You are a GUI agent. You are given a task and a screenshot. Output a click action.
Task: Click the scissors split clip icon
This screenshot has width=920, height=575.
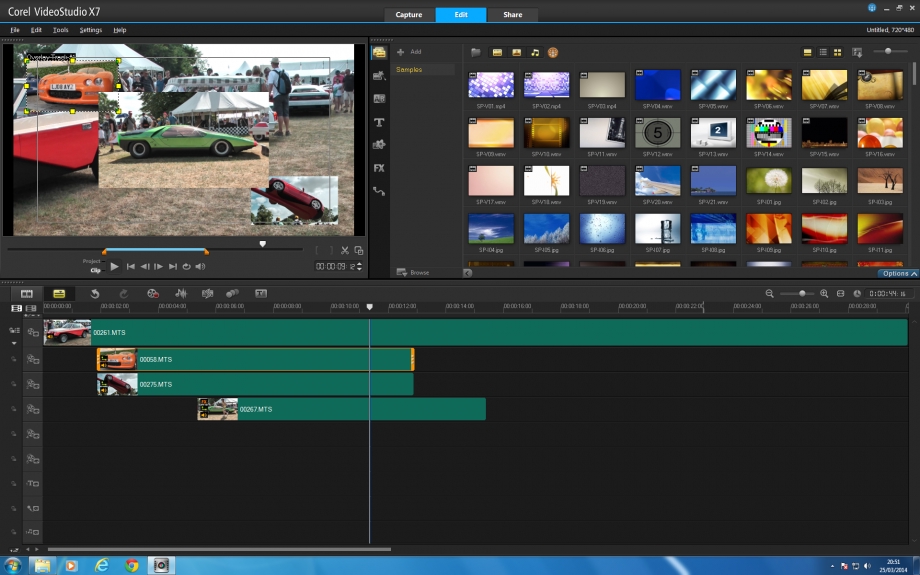[344, 251]
